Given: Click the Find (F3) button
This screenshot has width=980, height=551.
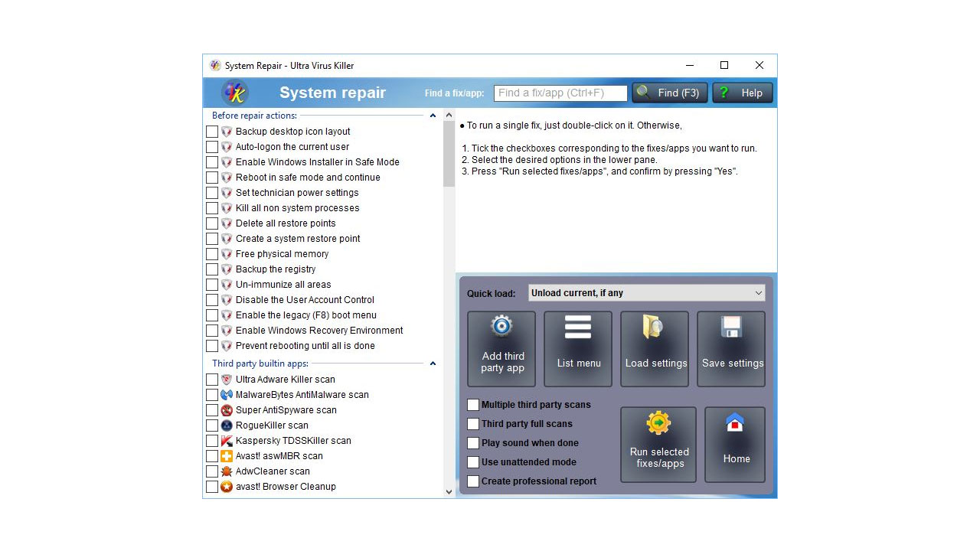Looking at the screenshot, I should coord(670,93).
